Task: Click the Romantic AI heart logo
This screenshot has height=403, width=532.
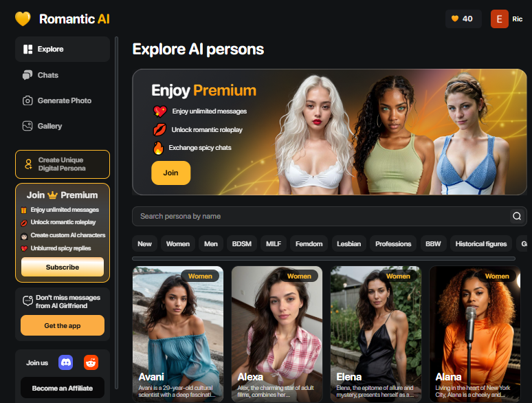Action: pyautogui.click(x=23, y=19)
